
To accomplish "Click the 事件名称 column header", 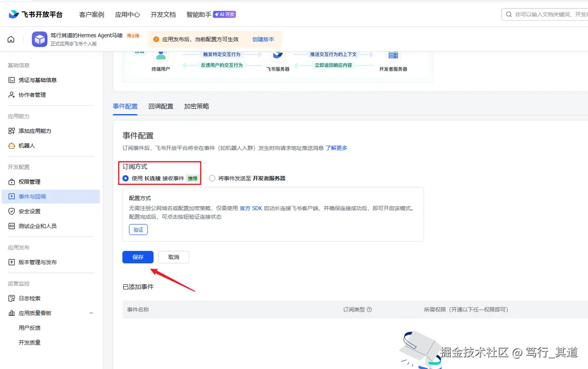I will click(x=138, y=310).
